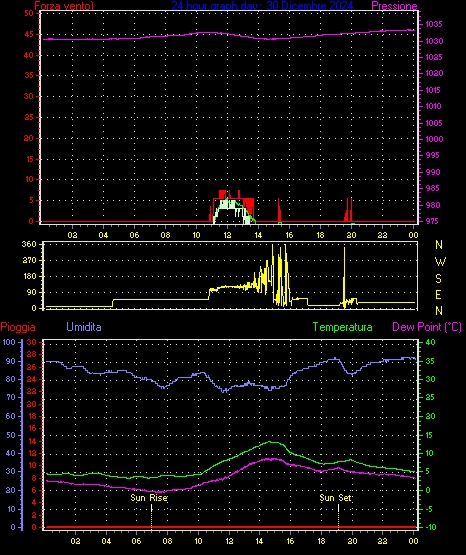
Task: Select the blue 'Umidita' legend label
Action: pos(84,327)
